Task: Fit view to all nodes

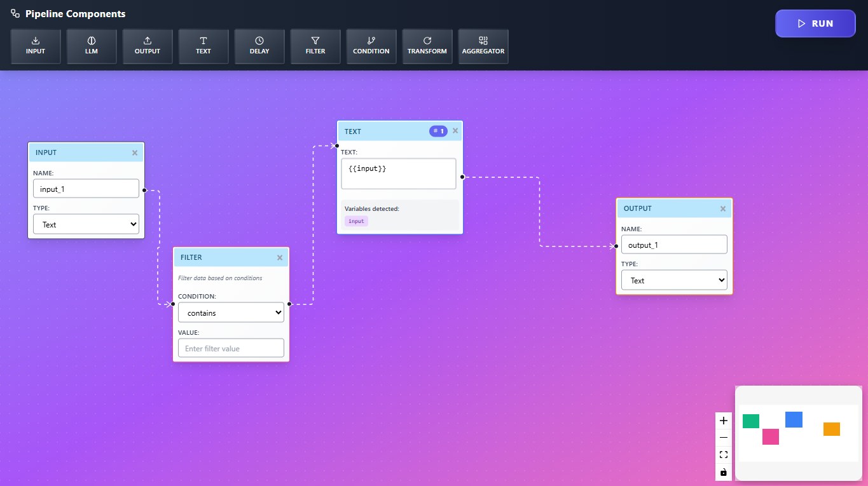Action: coord(724,455)
